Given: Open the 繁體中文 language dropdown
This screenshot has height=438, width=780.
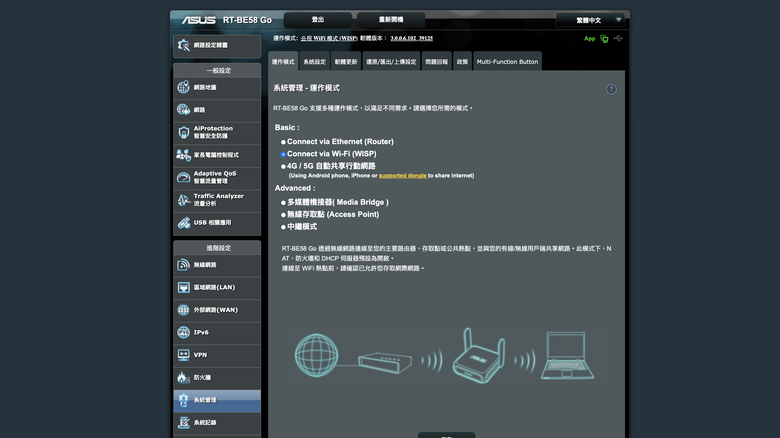Looking at the screenshot, I should 589,20.
